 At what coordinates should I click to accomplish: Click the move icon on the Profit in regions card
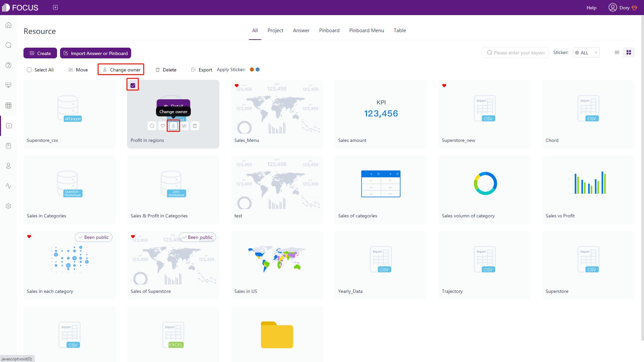[x=184, y=126]
